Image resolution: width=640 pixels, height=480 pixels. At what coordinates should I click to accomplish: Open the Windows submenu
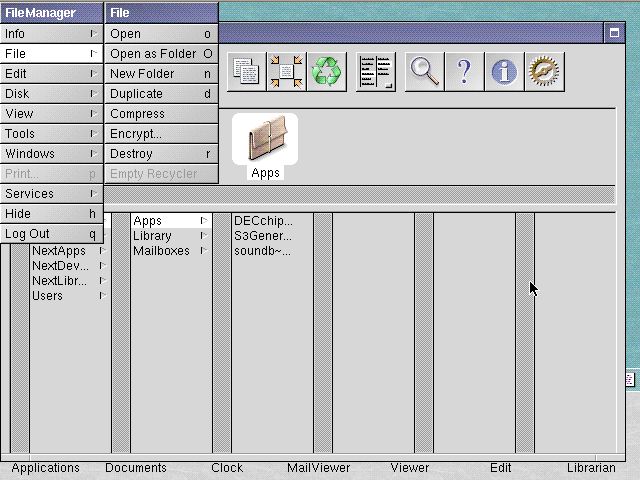tap(51, 154)
